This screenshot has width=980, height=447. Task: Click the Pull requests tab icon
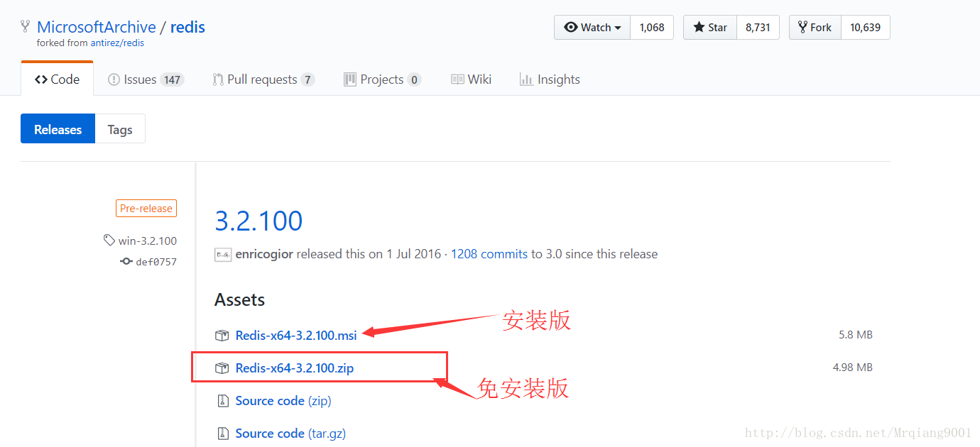coord(218,79)
